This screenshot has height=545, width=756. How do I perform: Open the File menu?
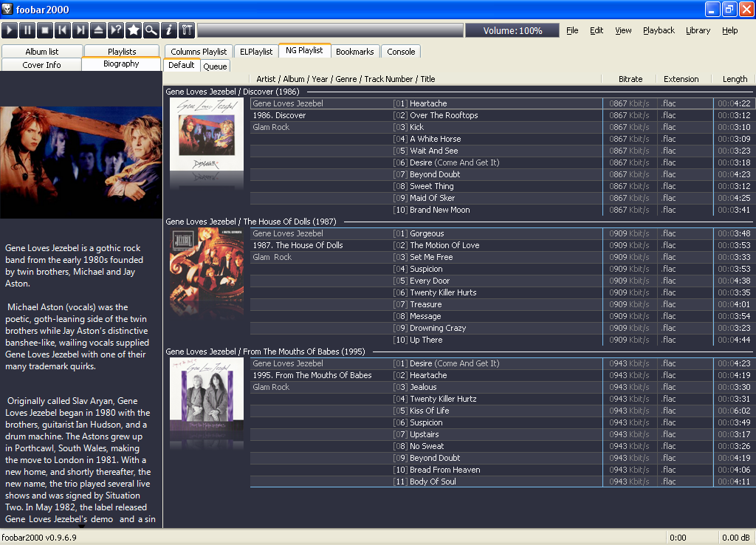tap(572, 30)
